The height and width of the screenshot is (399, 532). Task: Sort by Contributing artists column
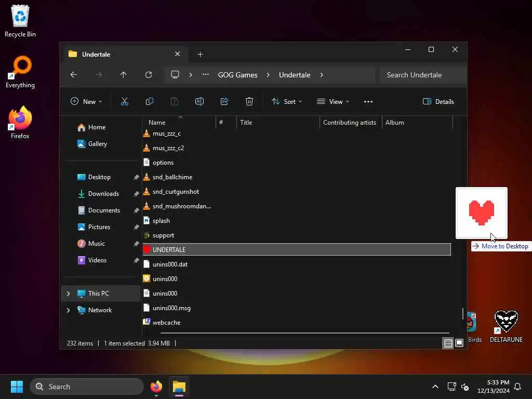350,123
